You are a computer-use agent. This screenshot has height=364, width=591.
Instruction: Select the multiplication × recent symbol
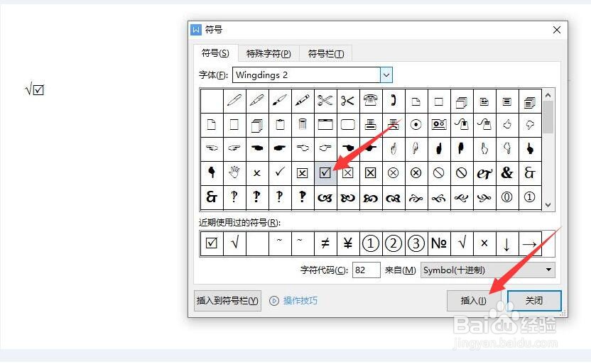484,243
